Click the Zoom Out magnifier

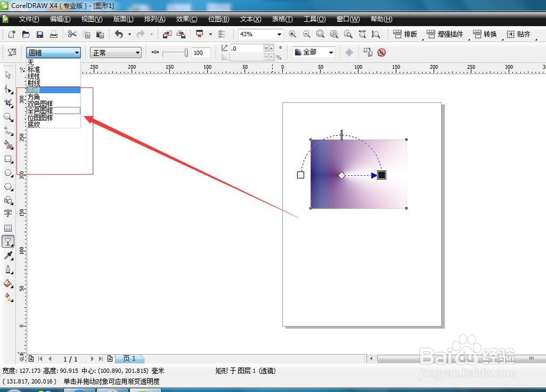(x=306, y=34)
